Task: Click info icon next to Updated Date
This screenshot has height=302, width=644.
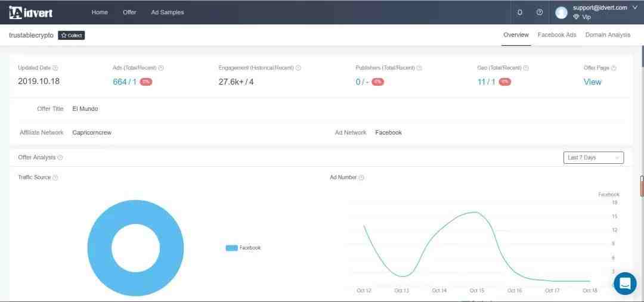Action: [x=55, y=68]
